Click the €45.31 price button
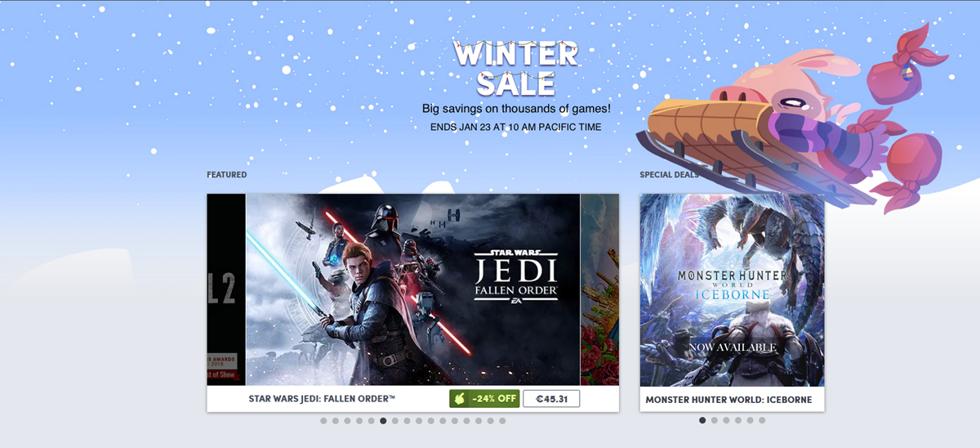Image resolution: width=980 pixels, height=448 pixels. [551, 399]
